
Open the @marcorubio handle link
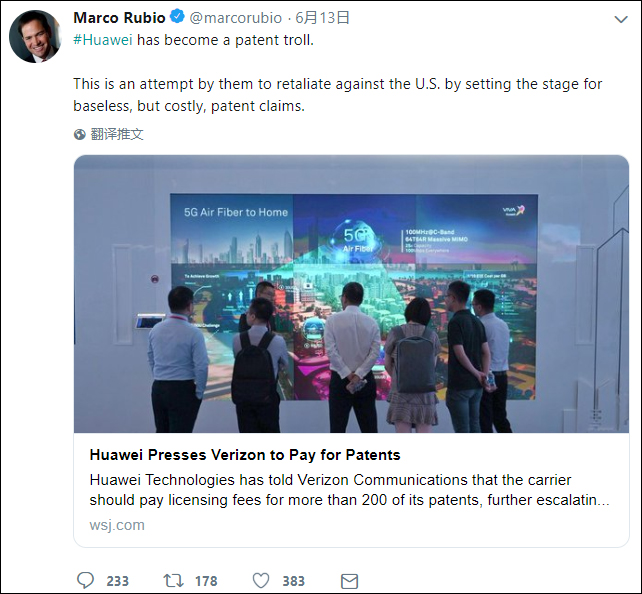click(237, 18)
